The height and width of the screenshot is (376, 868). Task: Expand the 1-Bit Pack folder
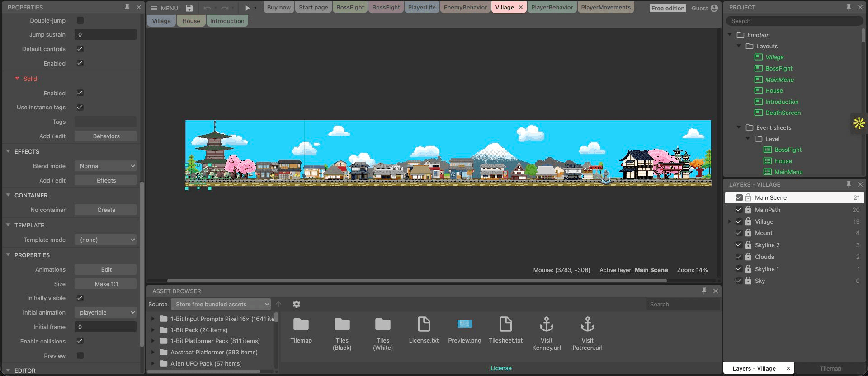click(x=153, y=330)
